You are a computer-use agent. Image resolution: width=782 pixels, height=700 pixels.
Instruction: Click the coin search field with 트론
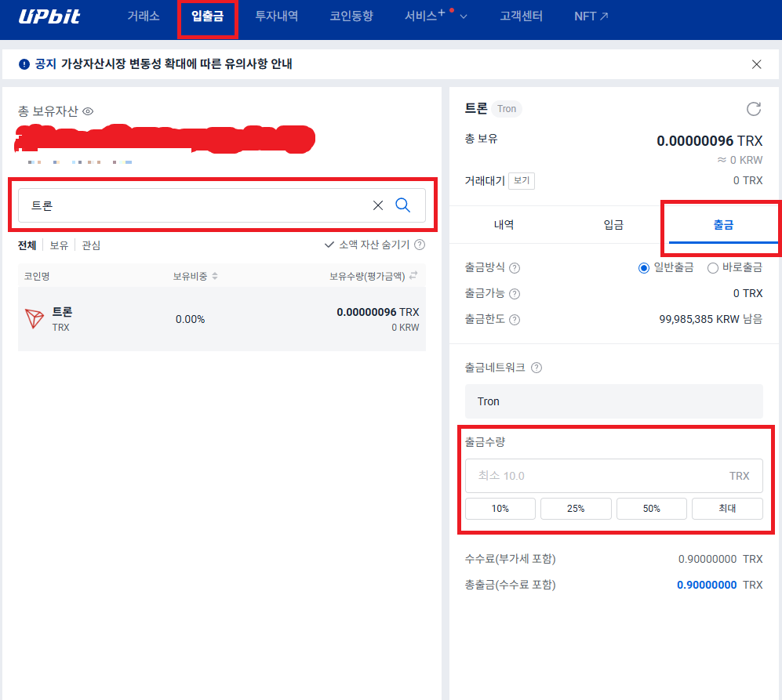pyautogui.click(x=221, y=205)
